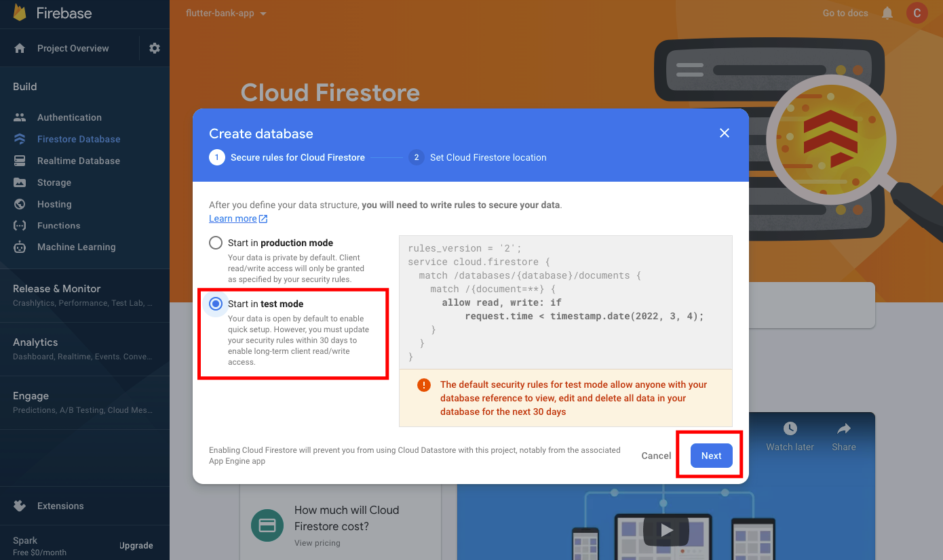The image size is (943, 560).
Task: Click Project Overview label
Action: (73, 48)
